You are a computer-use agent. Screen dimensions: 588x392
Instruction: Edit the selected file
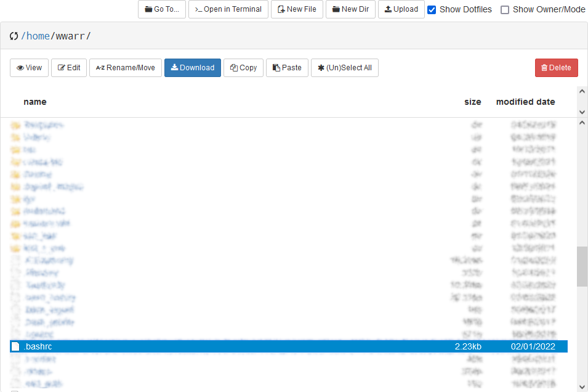69,68
